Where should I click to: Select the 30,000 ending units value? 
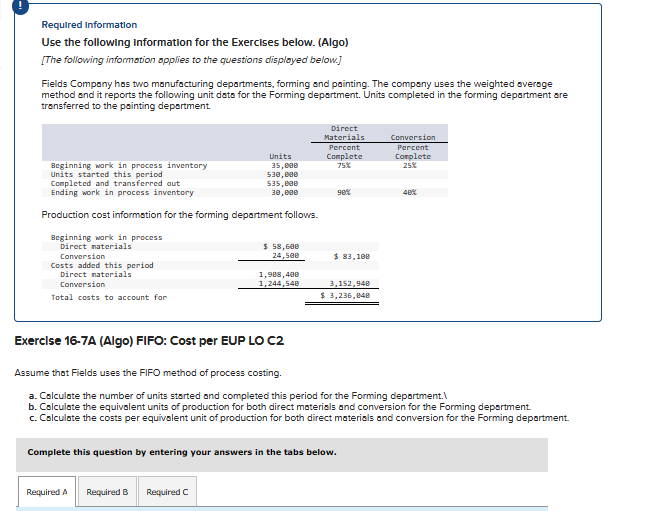click(x=285, y=192)
